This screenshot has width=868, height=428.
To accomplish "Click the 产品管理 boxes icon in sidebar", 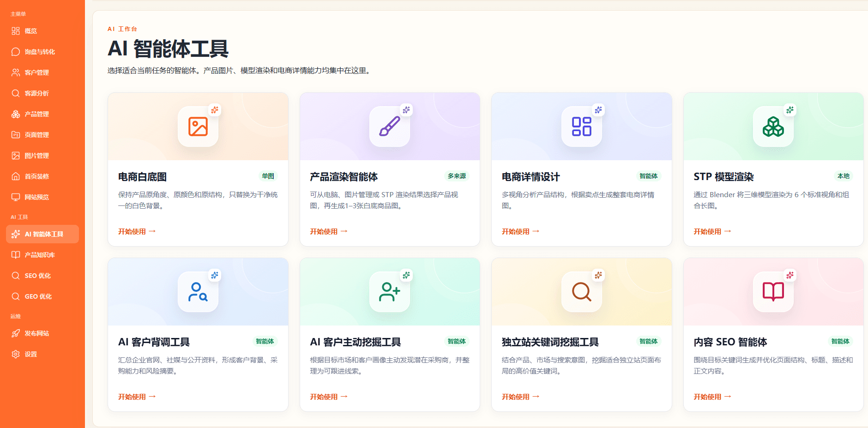I will point(16,114).
